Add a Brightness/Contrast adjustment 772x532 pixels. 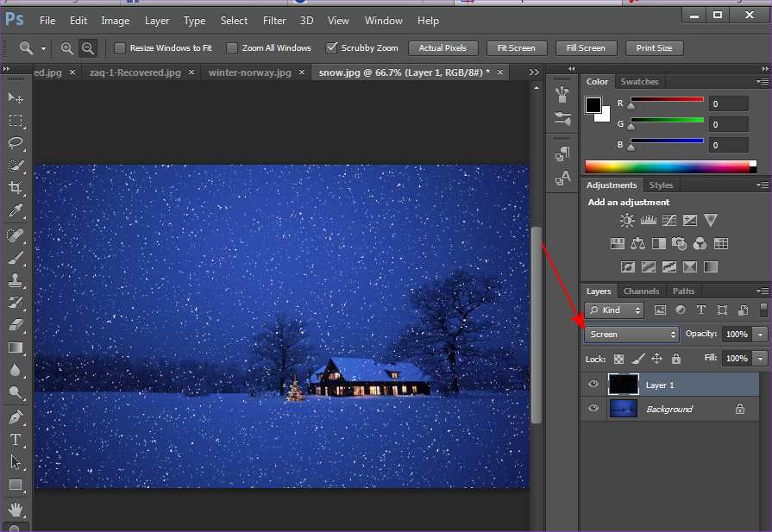627,221
